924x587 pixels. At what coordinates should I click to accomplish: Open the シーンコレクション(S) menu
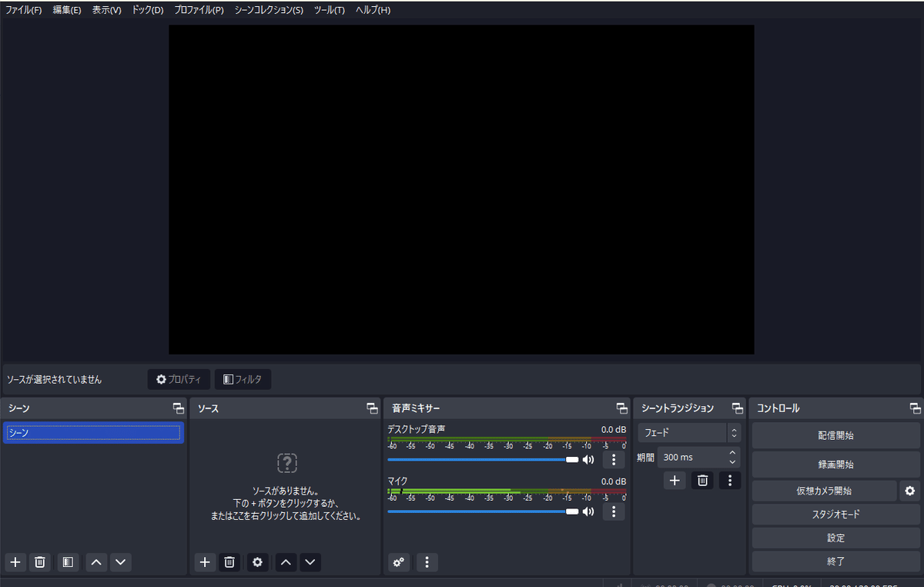(269, 10)
